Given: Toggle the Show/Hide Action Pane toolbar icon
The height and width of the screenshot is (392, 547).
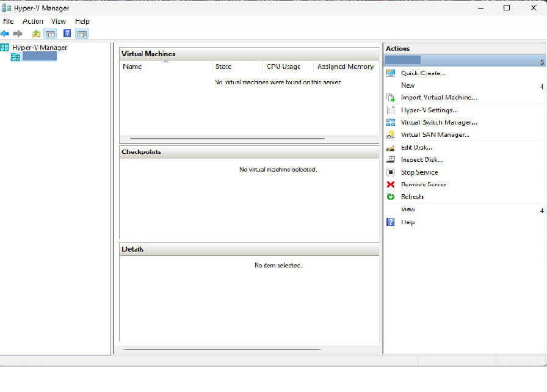Looking at the screenshot, I should click(82, 34).
